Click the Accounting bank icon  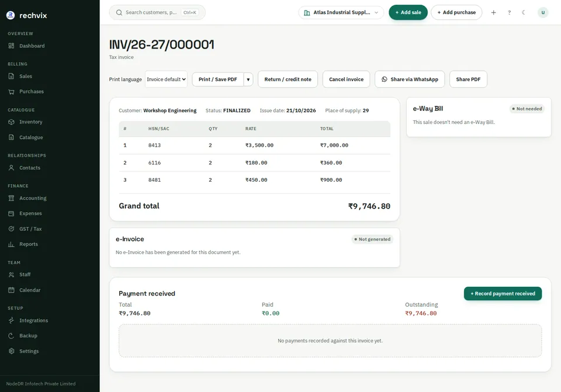tap(12, 198)
